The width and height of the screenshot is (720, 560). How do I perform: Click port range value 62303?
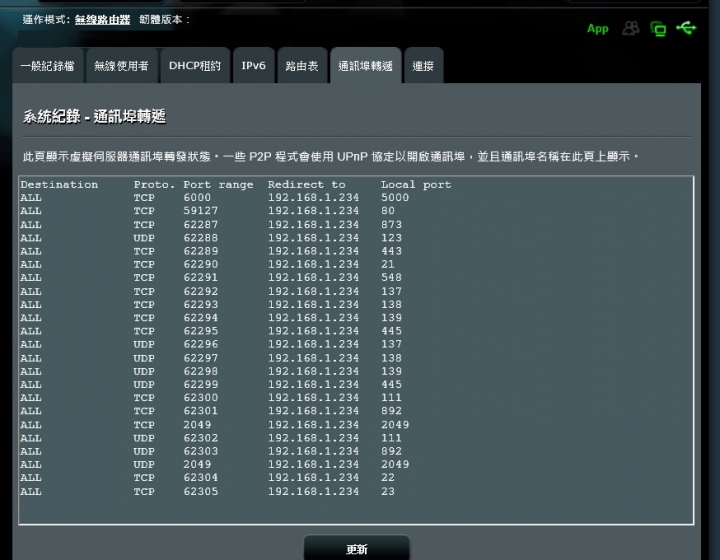pos(201,451)
